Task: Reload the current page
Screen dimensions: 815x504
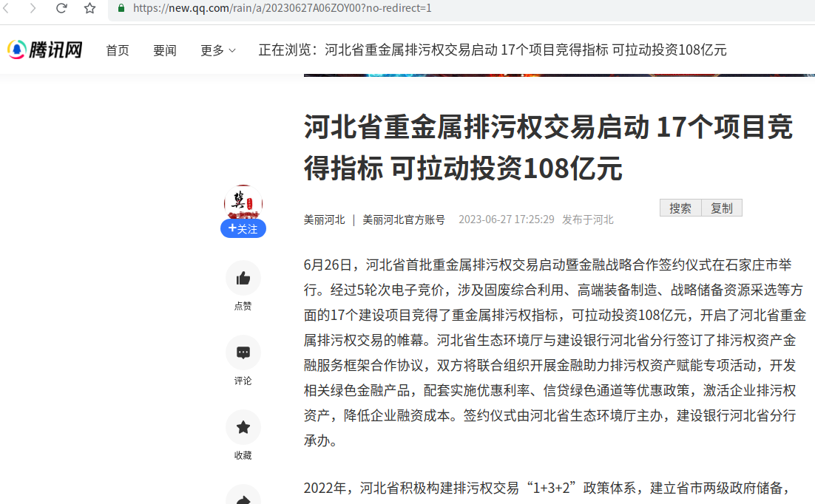Action: pyautogui.click(x=62, y=8)
